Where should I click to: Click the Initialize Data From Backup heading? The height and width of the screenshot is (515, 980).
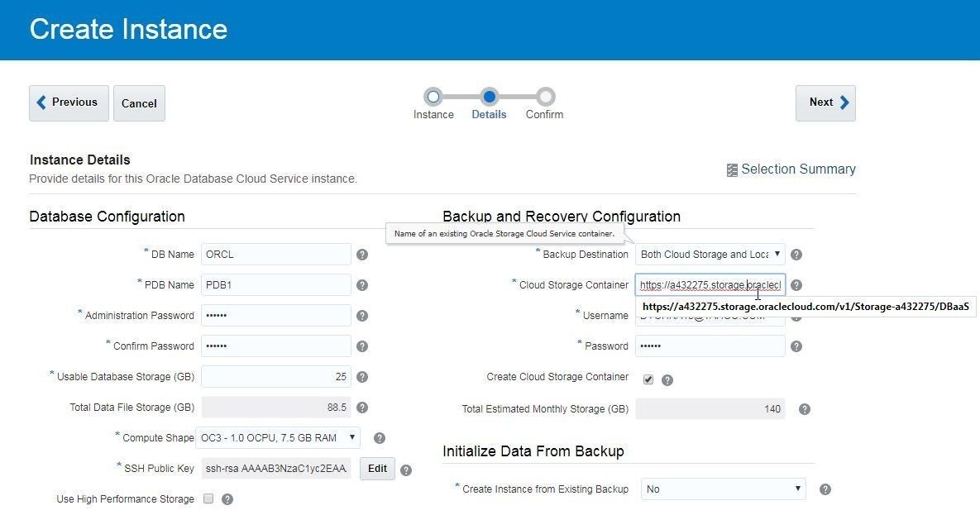point(533,451)
